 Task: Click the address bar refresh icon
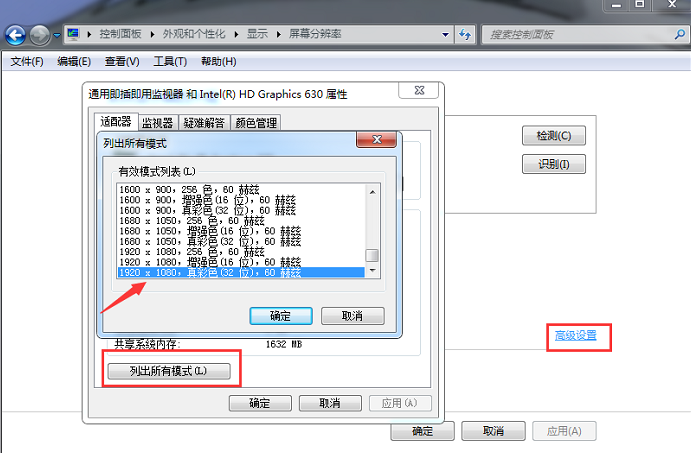465,35
